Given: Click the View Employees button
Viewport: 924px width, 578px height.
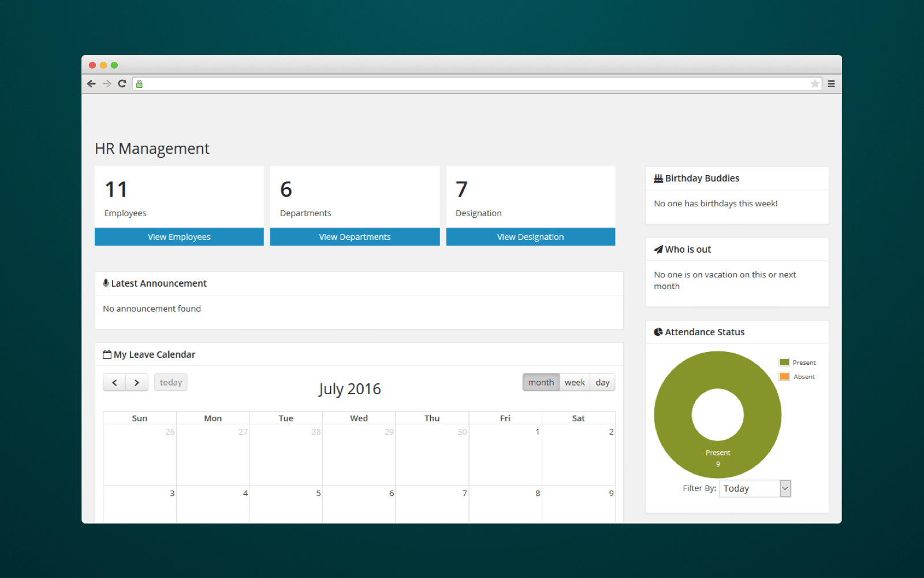Looking at the screenshot, I should tap(179, 236).
